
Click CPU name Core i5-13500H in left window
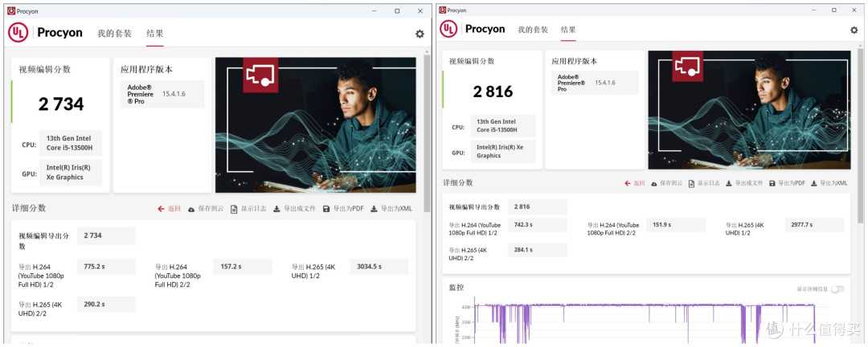tap(70, 143)
